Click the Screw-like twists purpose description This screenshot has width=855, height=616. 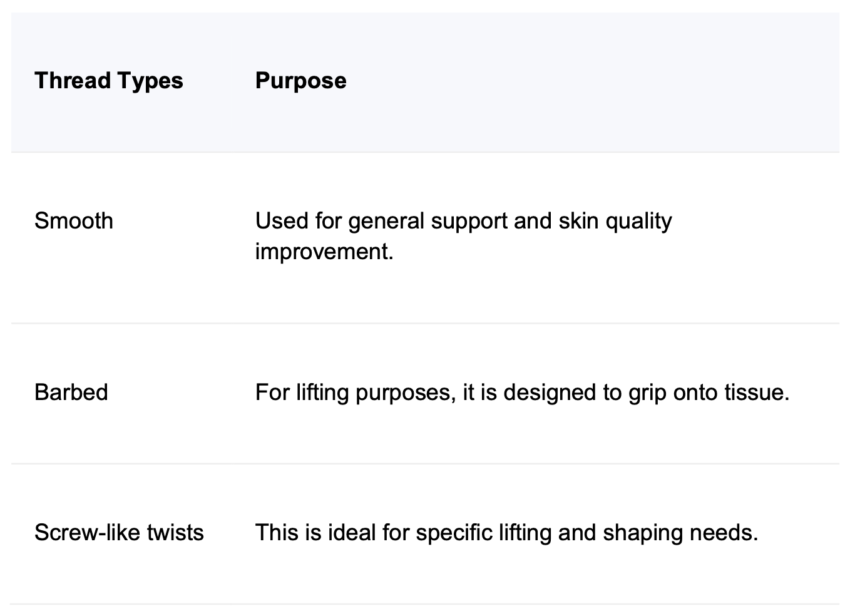506,533
